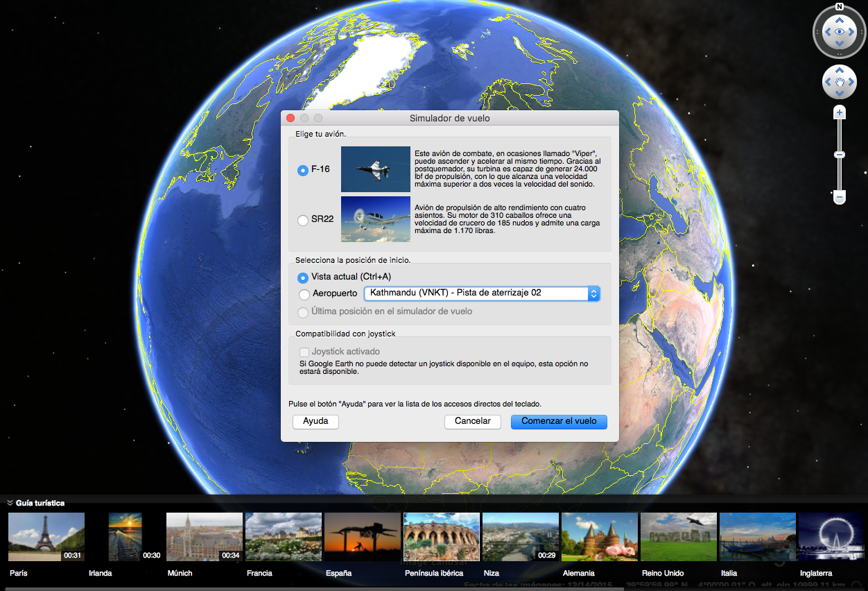Enable the Joystick activado checkbox
The height and width of the screenshot is (591, 868).
(x=304, y=352)
